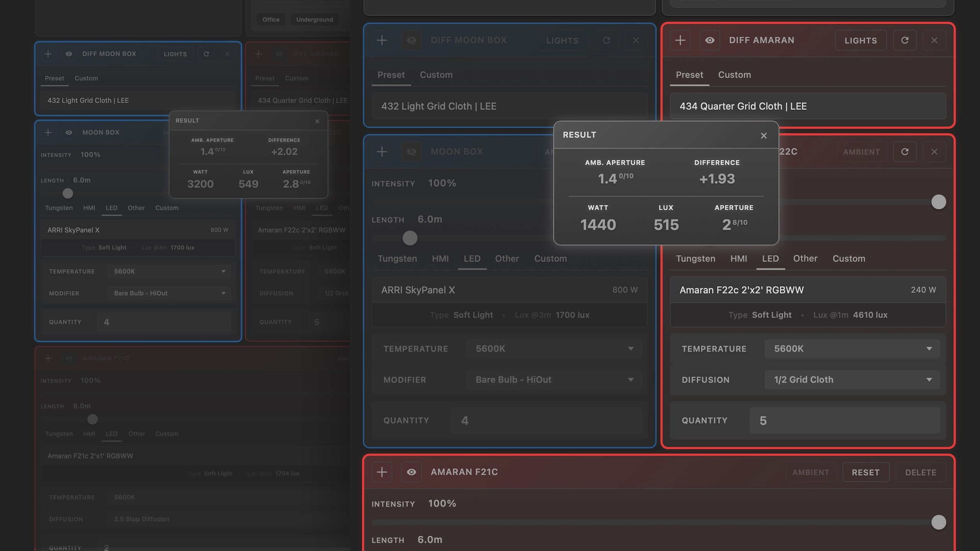The image size is (980, 551).
Task: Click the reset icon beside the large-view AMBIENT button
Action: pyautogui.click(x=905, y=152)
